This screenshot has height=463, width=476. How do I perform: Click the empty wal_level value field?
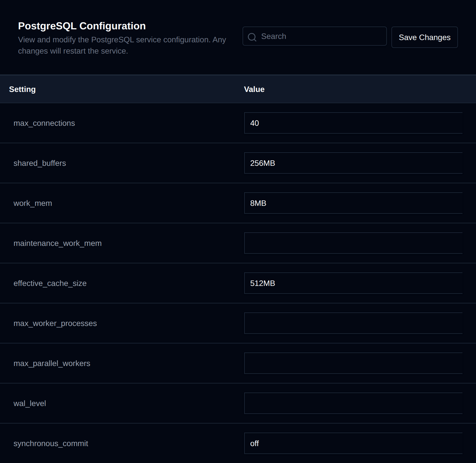coord(353,403)
